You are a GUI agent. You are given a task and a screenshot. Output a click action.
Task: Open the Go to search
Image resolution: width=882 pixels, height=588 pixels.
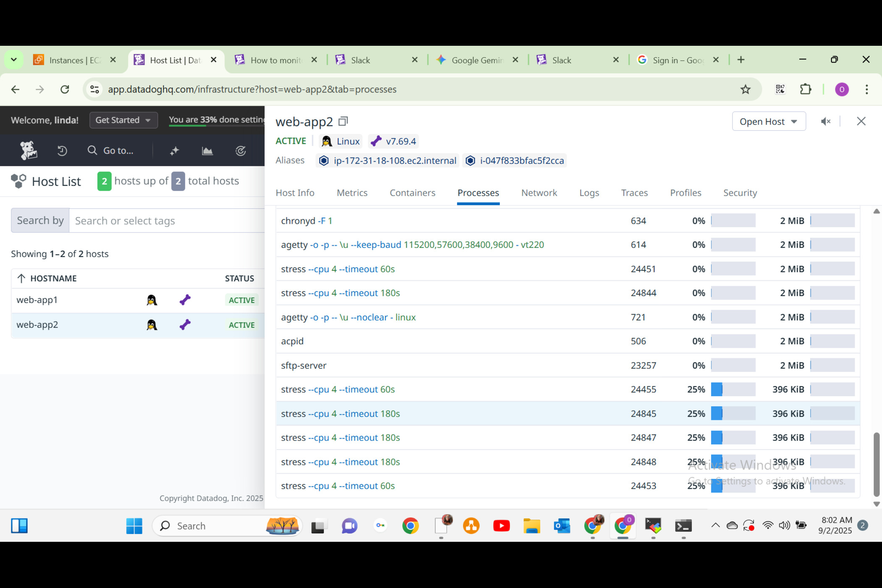[x=110, y=151]
